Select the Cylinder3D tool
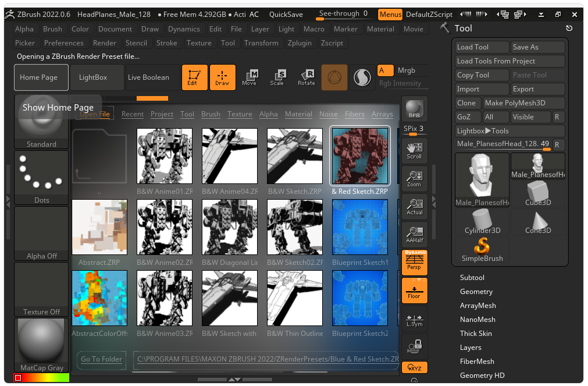The image size is (588, 386). 482,222
